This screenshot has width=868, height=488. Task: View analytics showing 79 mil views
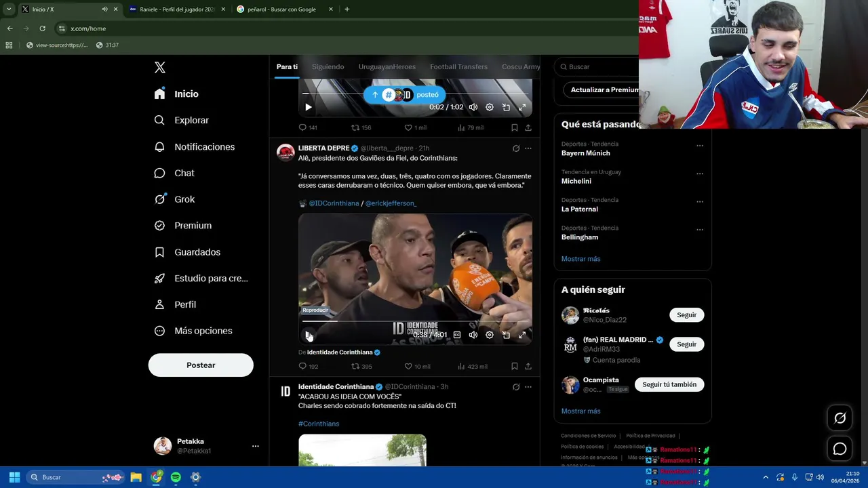(470, 127)
